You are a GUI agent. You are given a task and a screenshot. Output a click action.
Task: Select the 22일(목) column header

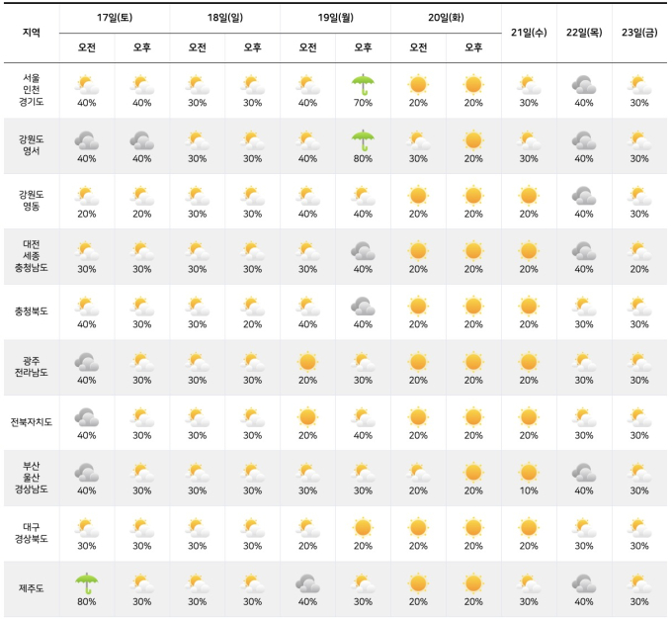pyautogui.click(x=584, y=33)
